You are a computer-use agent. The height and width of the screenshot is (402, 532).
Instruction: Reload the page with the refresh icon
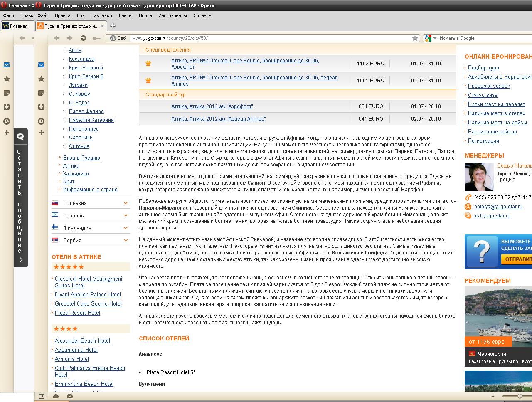point(83,38)
